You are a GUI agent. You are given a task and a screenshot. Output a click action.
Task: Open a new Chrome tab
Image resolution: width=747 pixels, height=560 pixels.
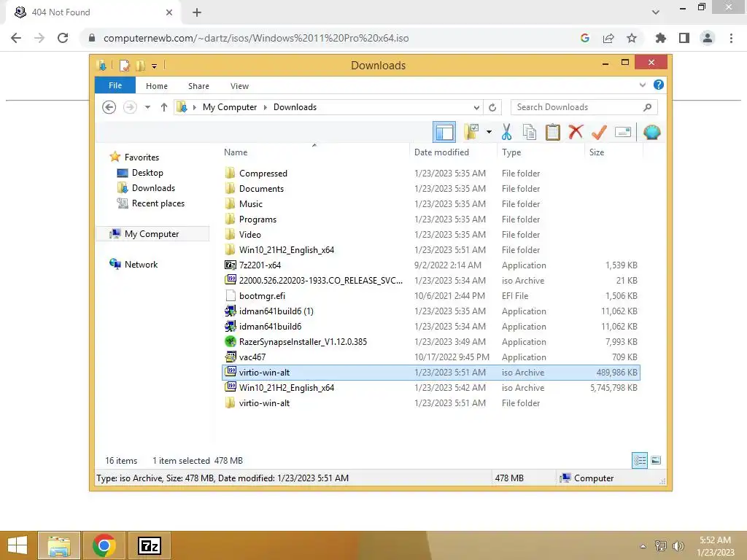pyautogui.click(x=197, y=12)
